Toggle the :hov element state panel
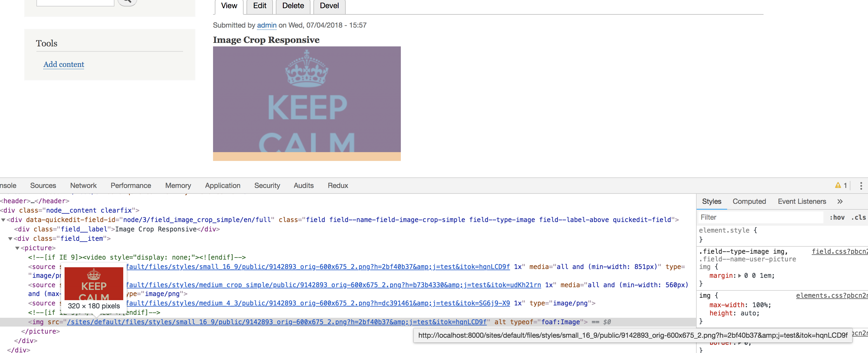This screenshot has height=353, width=868. (x=837, y=217)
